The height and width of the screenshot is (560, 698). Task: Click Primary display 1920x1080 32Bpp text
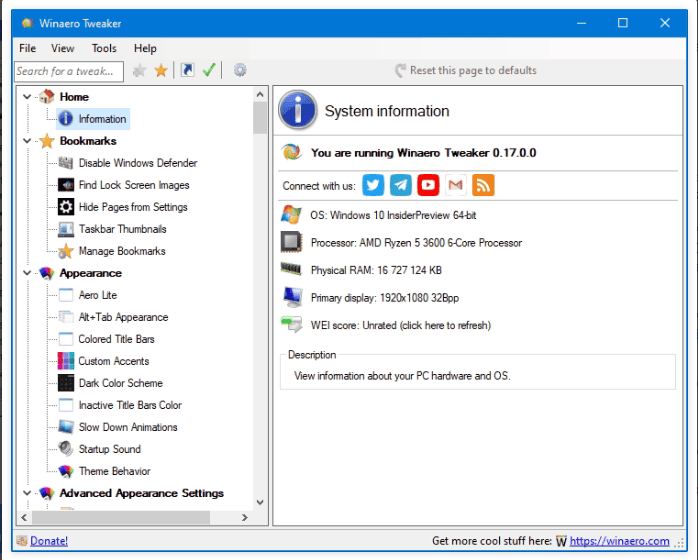[x=385, y=298]
